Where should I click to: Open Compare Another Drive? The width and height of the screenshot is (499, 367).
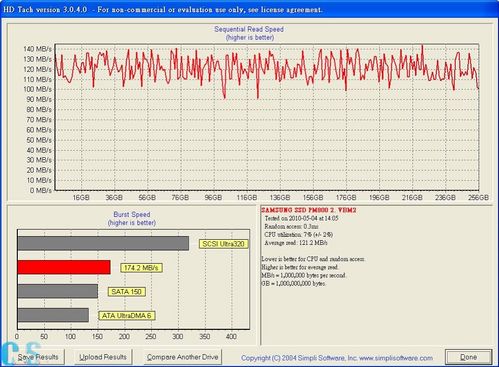183,357
